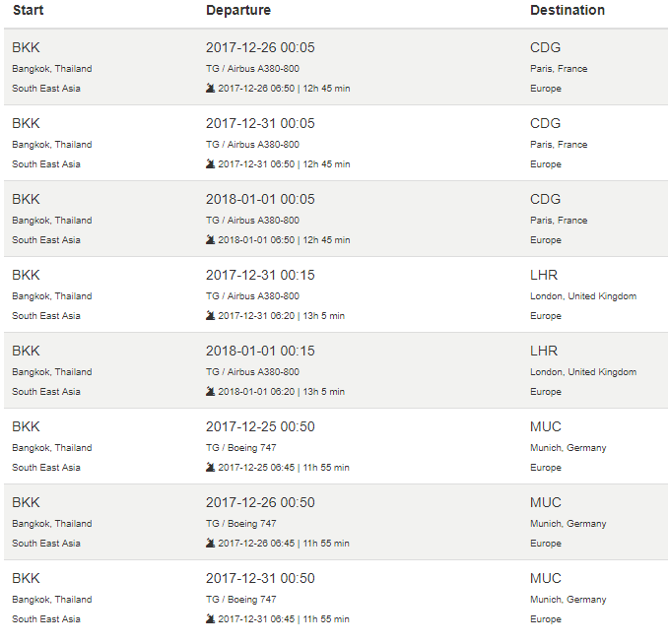The image size is (668, 644).
Task: Select the 2017-12-25 00:50 departure time
Action: pyautogui.click(x=260, y=427)
